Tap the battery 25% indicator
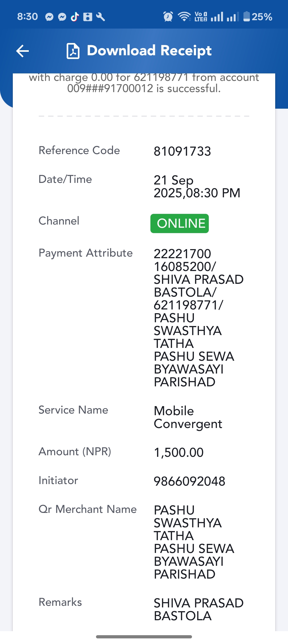This screenshot has width=288, height=644. click(x=258, y=17)
